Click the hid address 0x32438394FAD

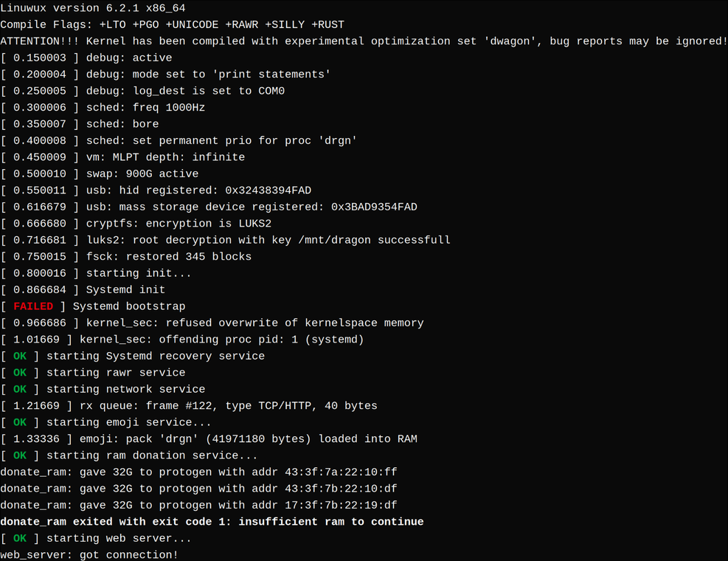[268, 190]
